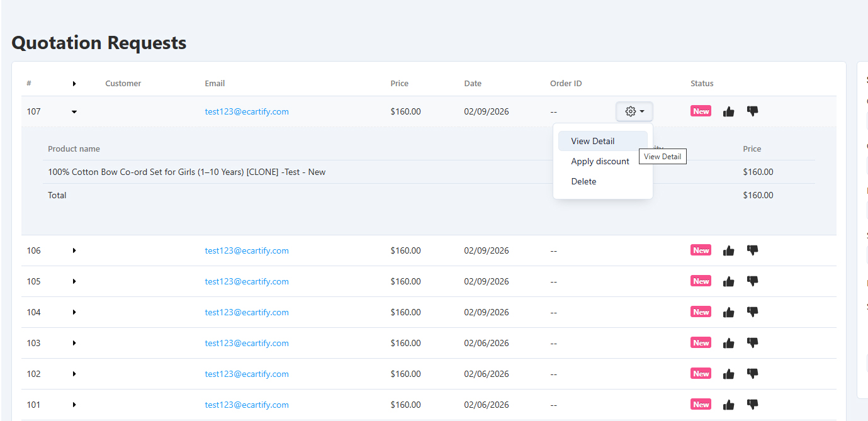
Task: Click the Date column header
Action: pos(473,84)
